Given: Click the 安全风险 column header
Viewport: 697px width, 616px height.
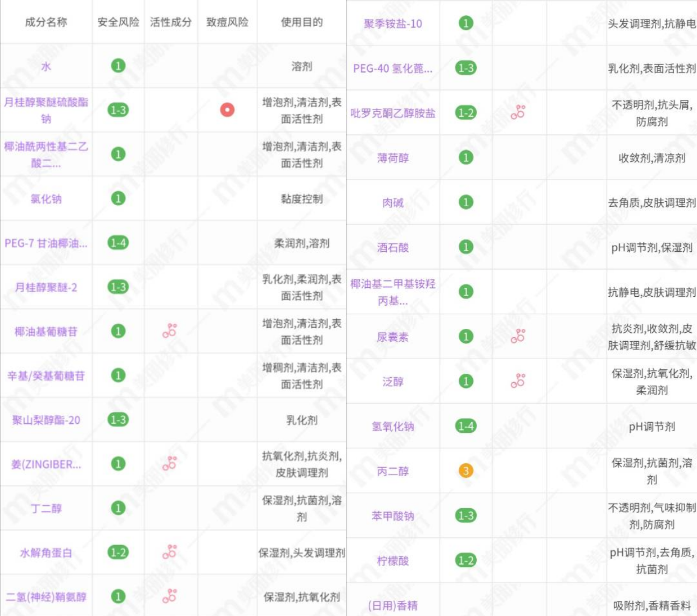Looking at the screenshot, I should click(118, 22).
